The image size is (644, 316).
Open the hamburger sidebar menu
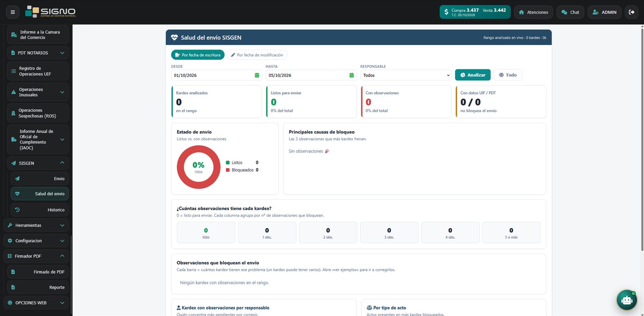point(13,12)
